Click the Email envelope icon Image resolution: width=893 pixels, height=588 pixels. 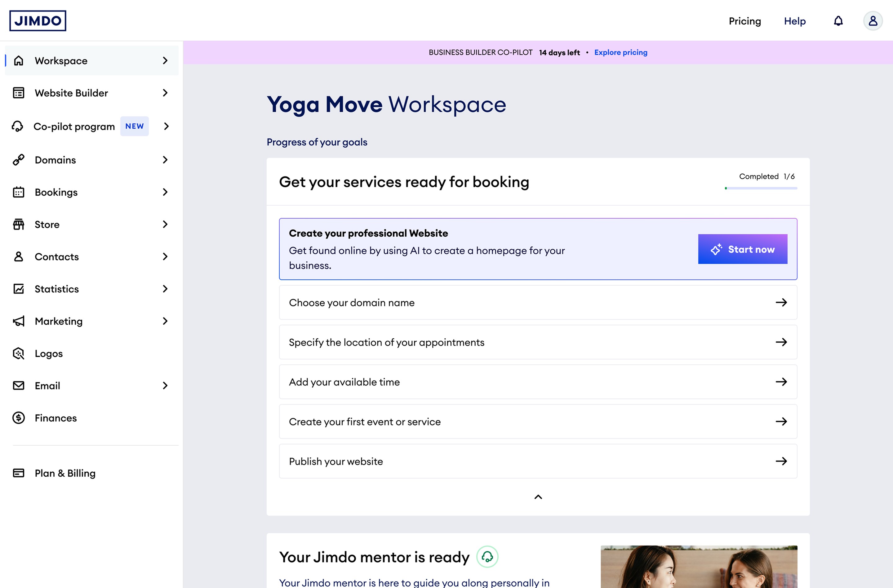coord(18,385)
